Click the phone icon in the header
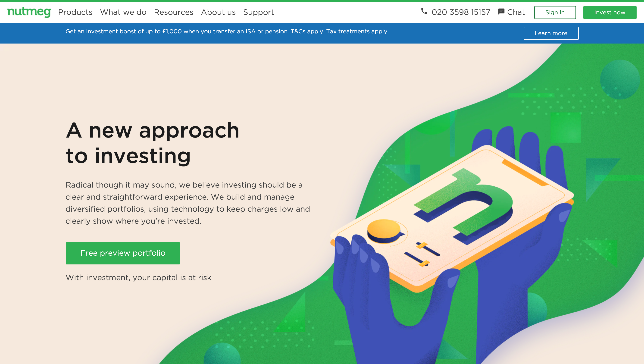 (x=424, y=11)
